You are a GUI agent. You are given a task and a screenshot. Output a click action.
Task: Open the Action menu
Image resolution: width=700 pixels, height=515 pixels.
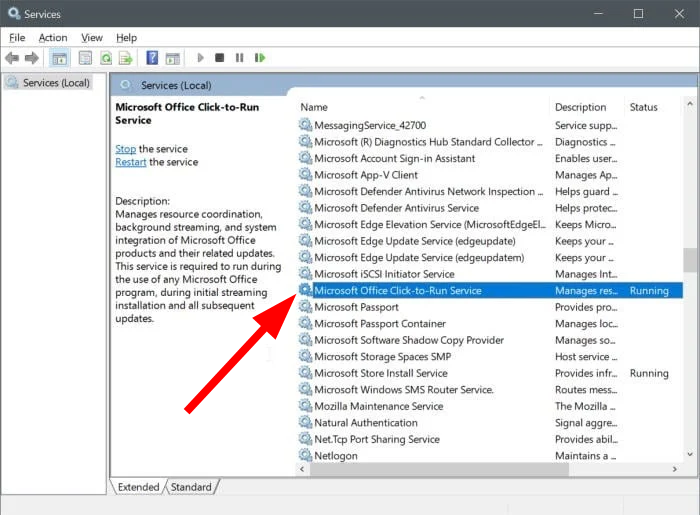53,38
